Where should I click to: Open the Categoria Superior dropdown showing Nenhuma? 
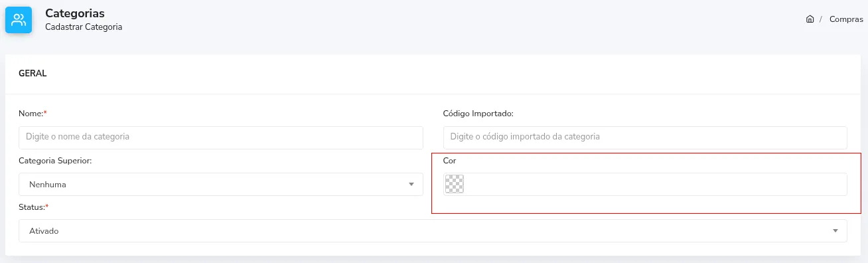(221, 184)
